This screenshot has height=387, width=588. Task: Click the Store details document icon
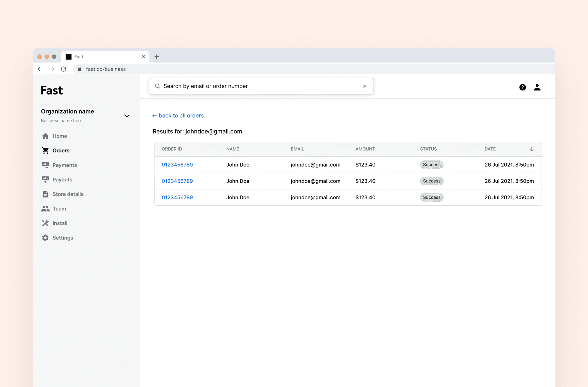[45, 194]
